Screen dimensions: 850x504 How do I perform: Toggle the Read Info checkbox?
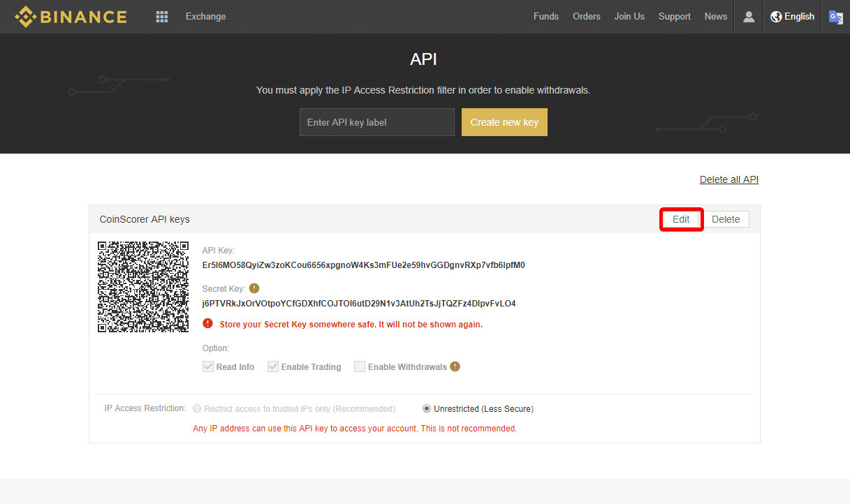coord(208,366)
